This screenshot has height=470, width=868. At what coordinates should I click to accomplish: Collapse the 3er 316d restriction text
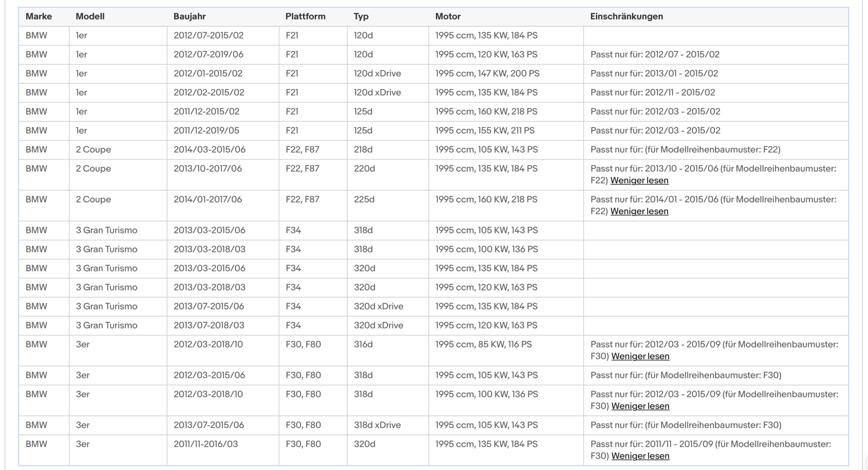point(640,356)
